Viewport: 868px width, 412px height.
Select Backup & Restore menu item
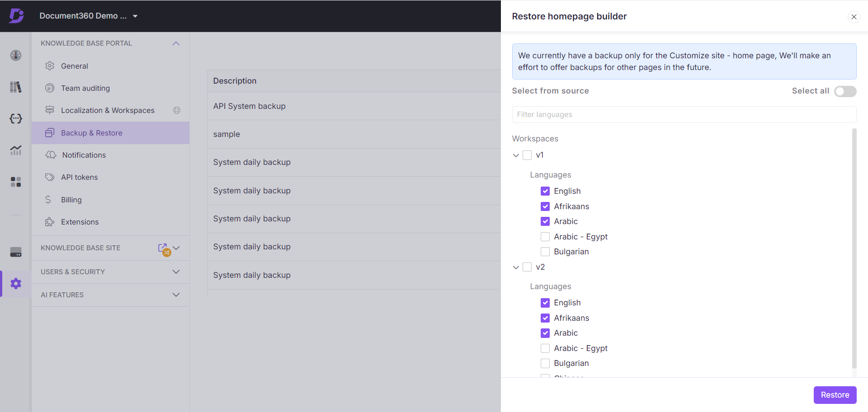click(x=111, y=133)
